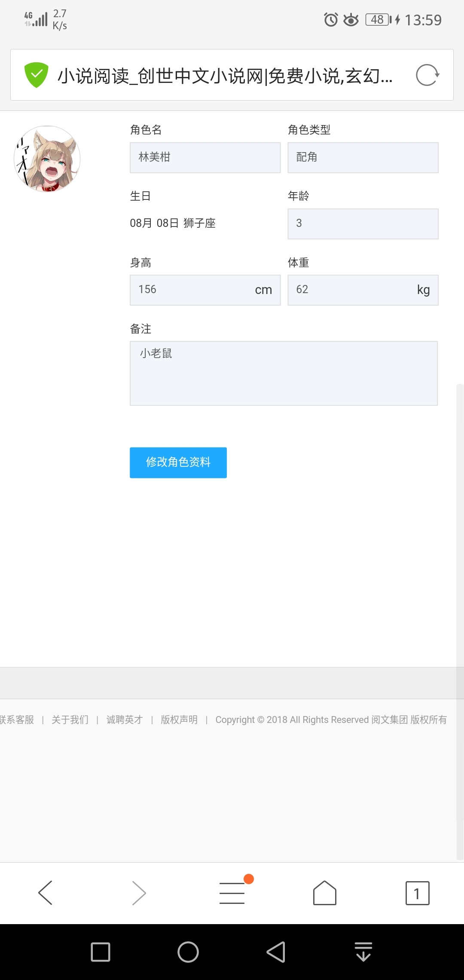Screen dimensions: 464x980
Task: Tap the page reload icon
Action: point(427,76)
